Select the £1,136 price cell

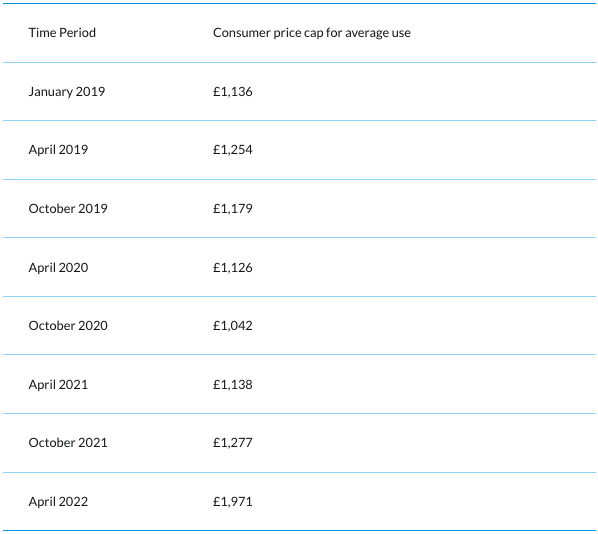pyautogui.click(x=233, y=92)
